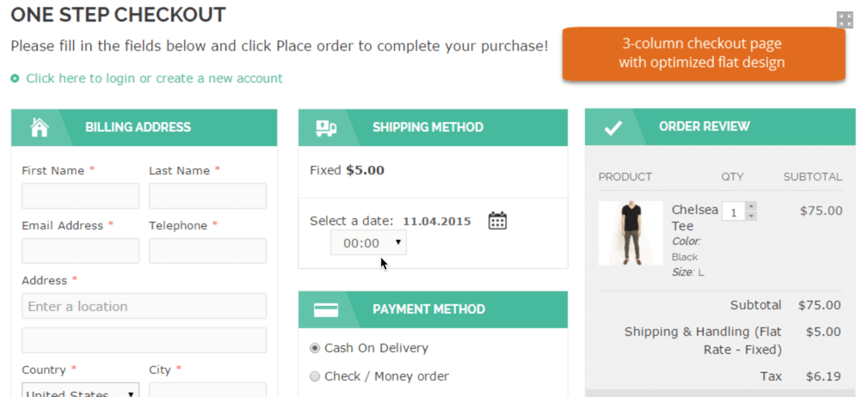
Task: Increase Chelsea Tee quantity with up arrow
Action: [751, 206]
